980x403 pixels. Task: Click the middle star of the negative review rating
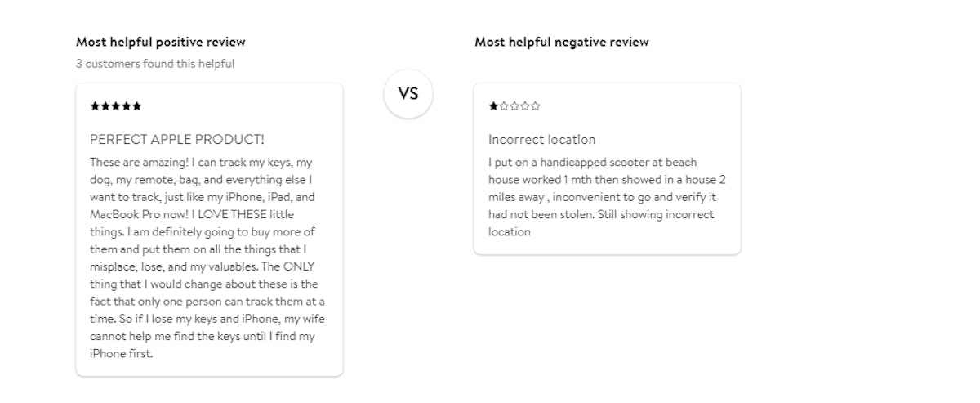[514, 106]
